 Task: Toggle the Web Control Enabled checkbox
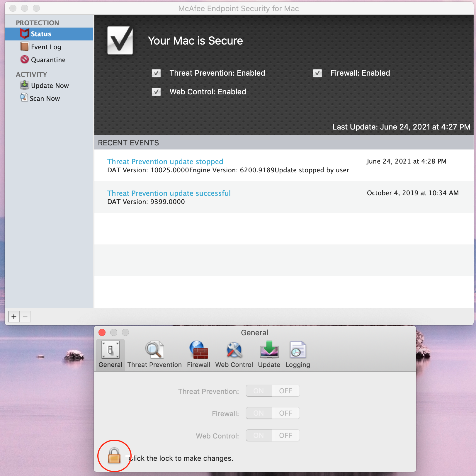pyautogui.click(x=156, y=92)
